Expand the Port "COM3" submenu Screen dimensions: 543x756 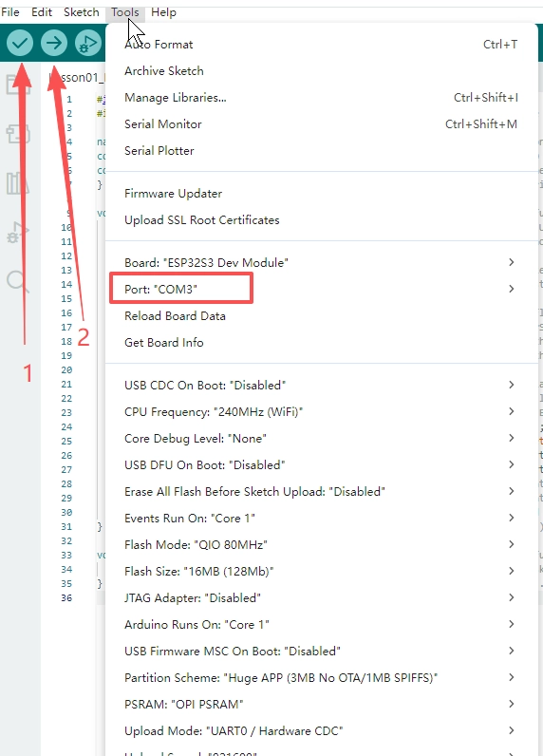pos(322,289)
